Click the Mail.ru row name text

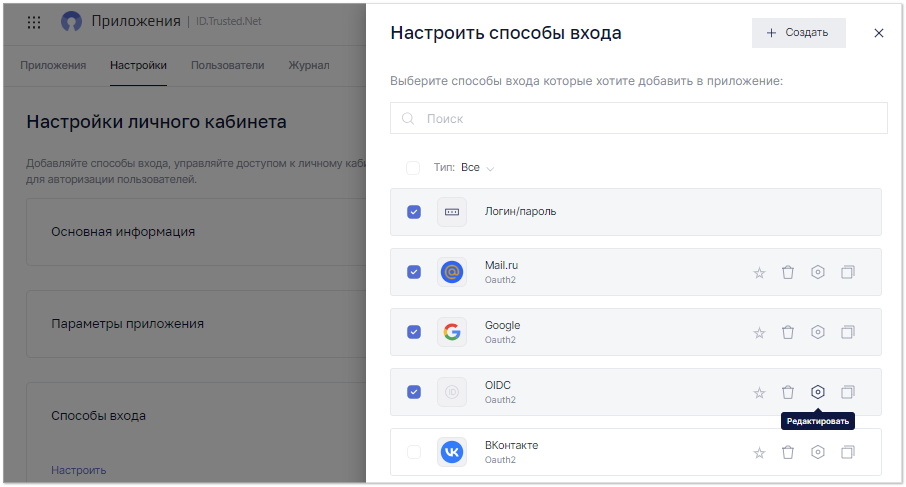click(502, 265)
